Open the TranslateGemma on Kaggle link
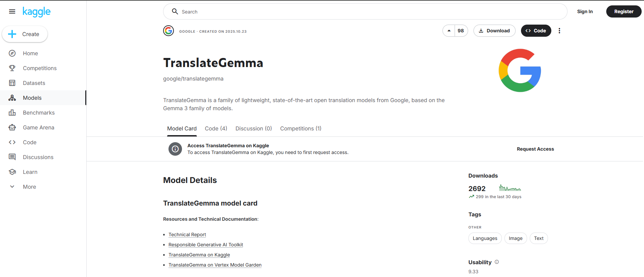 click(x=199, y=255)
